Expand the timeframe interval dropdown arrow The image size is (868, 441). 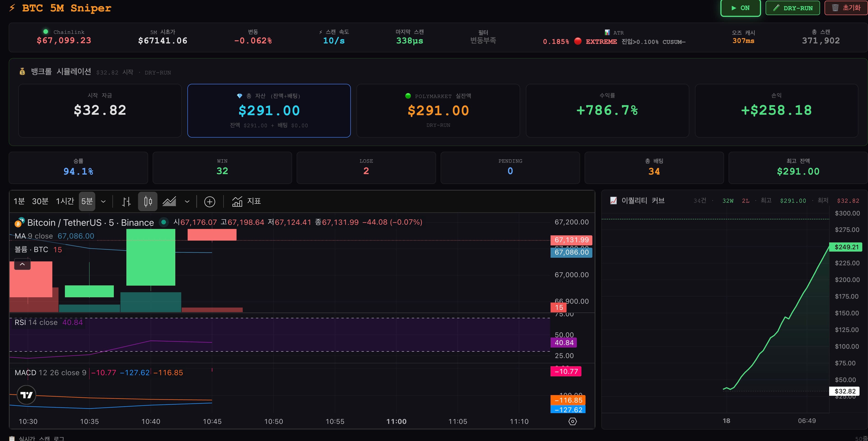pos(104,202)
